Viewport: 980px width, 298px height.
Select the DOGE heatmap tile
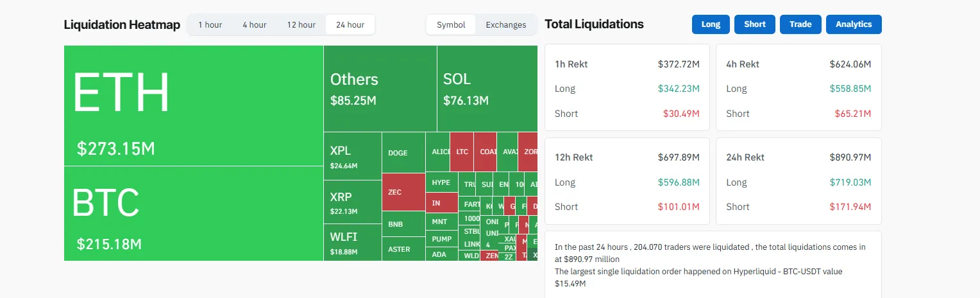403,153
